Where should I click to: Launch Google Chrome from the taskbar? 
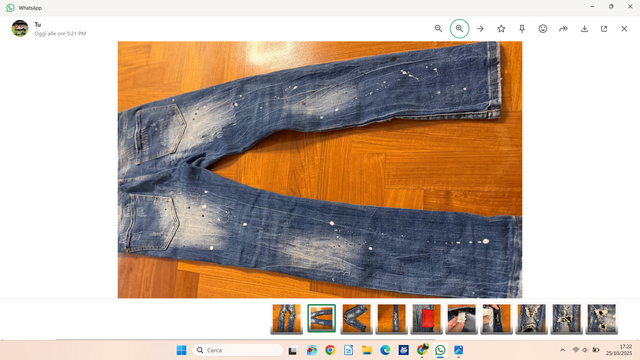(x=330, y=350)
